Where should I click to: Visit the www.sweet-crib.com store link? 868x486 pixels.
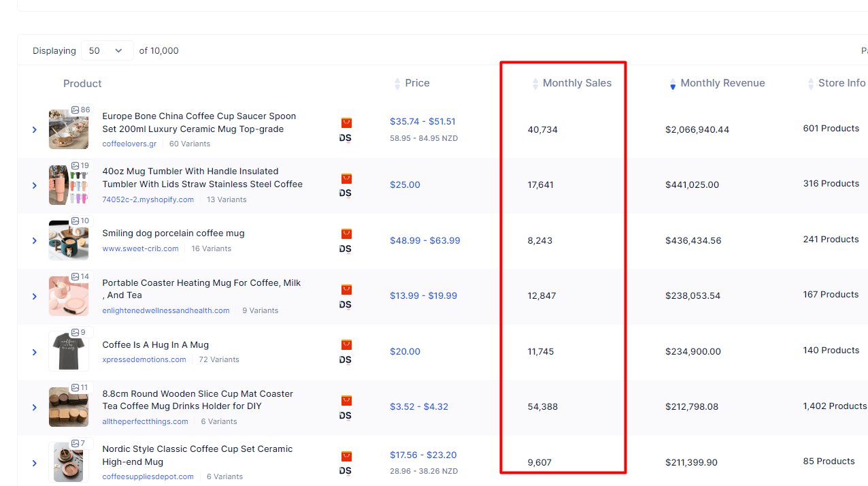tap(140, 248)
